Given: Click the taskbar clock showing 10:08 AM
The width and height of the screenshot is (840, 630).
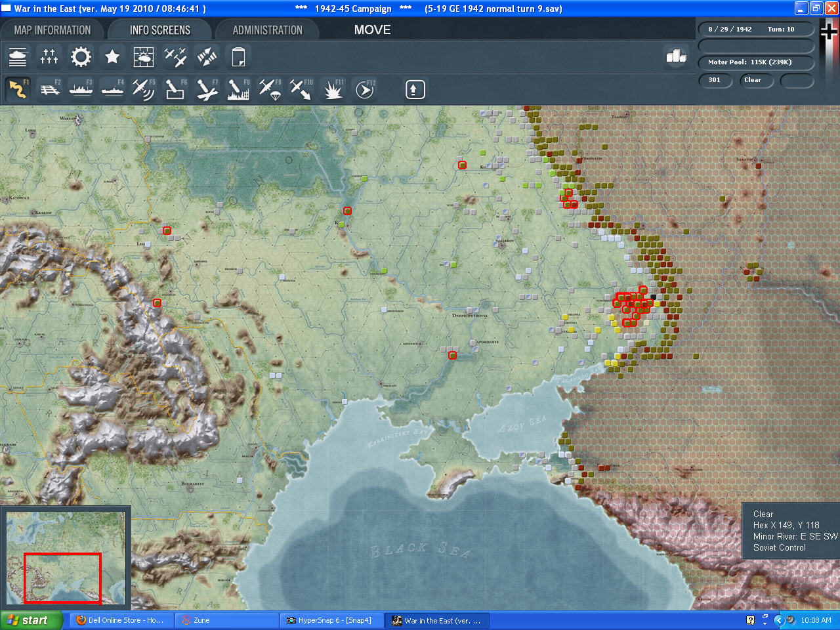Looking at the screenshot, I should pyautogui.click(x=816, y=620).
